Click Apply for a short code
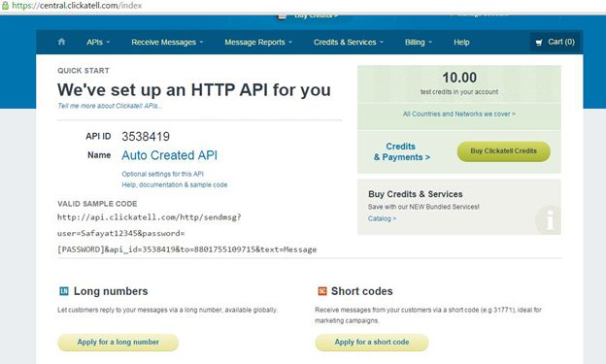 (372, 343)
